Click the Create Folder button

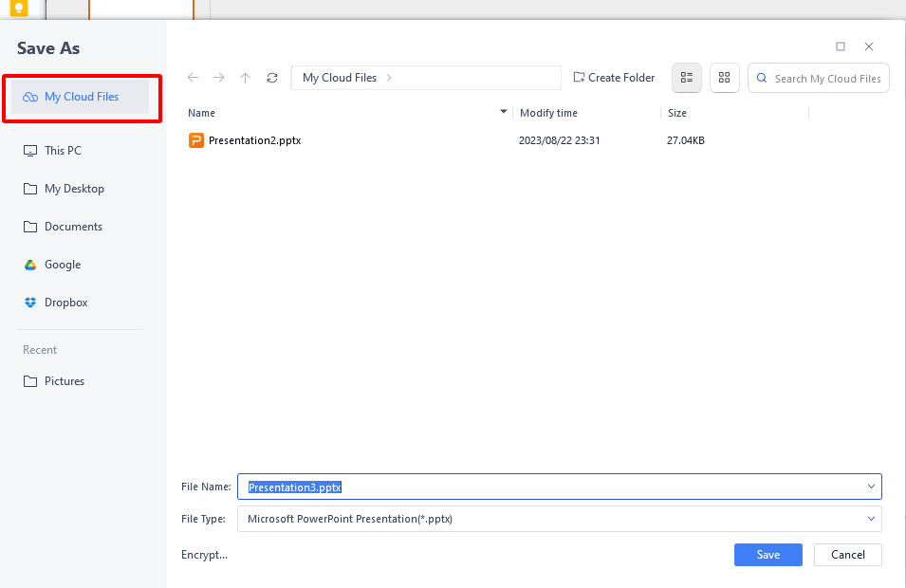coord(614,78)
